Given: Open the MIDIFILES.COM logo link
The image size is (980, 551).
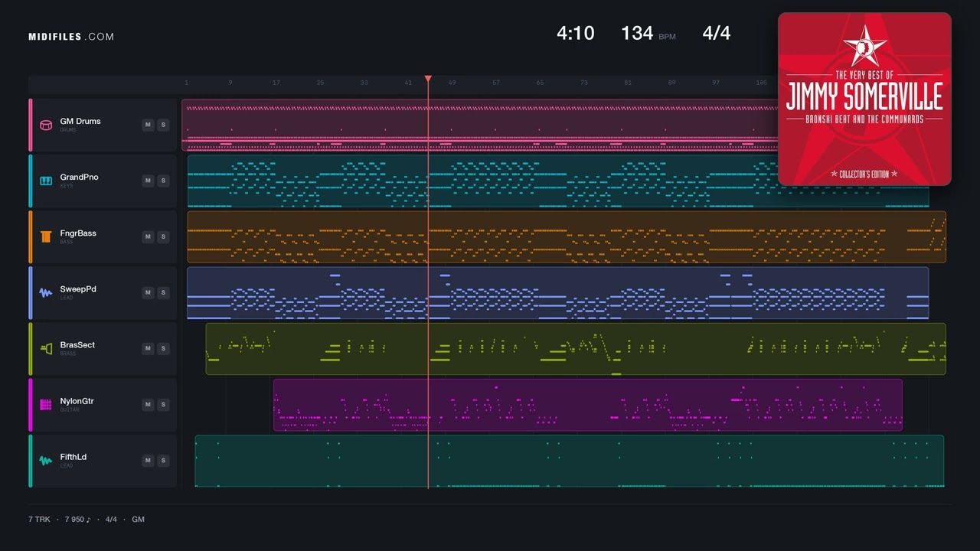Looking at the screenshot, I should (x=71, y=37).
